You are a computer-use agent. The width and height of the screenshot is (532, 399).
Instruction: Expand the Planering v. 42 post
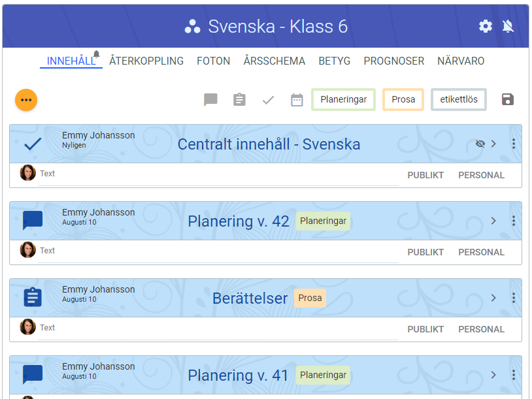494,221
